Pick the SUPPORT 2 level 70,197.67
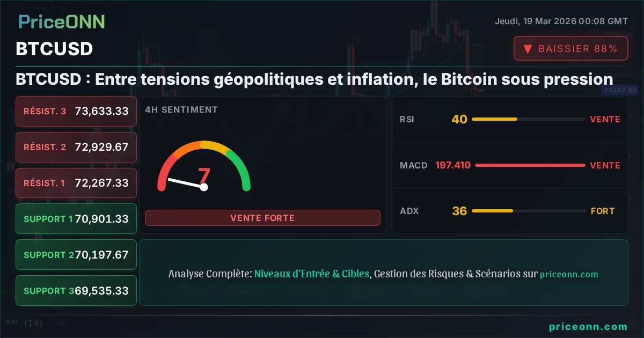 [x=76, y=255]
